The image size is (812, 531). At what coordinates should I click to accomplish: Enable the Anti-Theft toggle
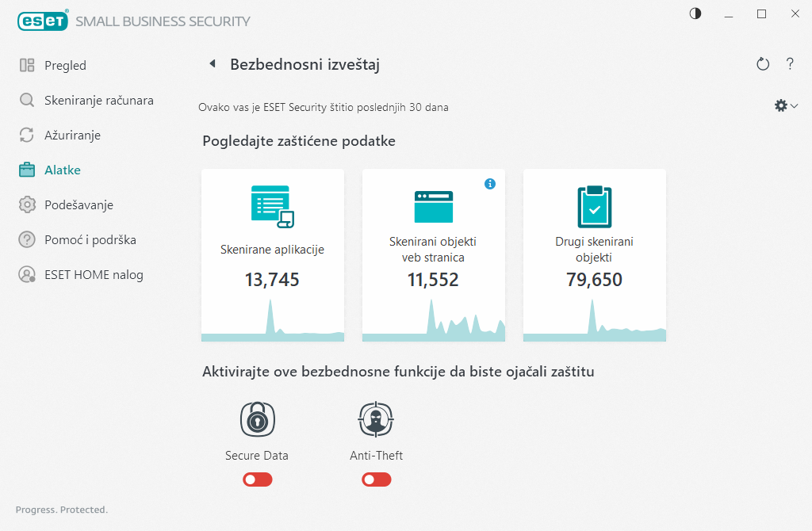point(377,479)
